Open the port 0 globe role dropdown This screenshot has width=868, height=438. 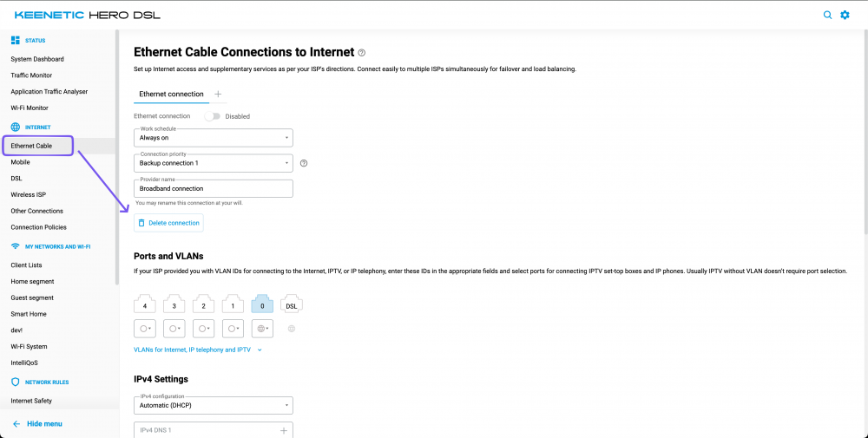pyautogui.click(x=262, y=329)
